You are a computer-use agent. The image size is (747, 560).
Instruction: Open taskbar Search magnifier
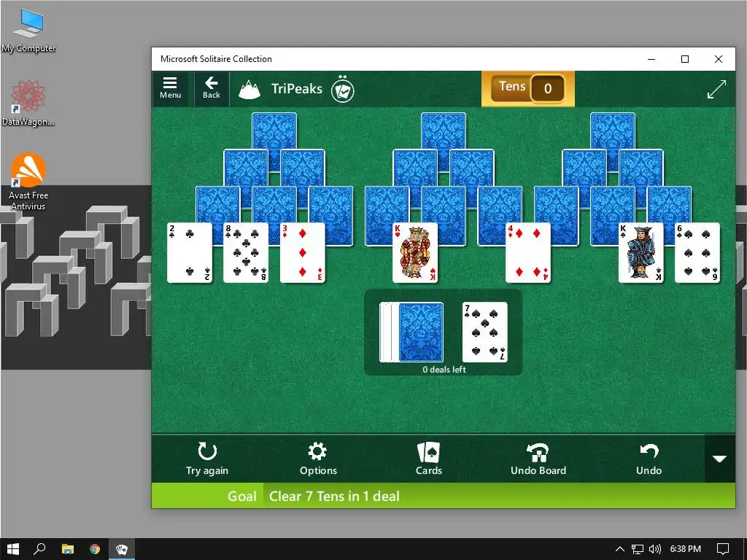click(x=39, y=549)
